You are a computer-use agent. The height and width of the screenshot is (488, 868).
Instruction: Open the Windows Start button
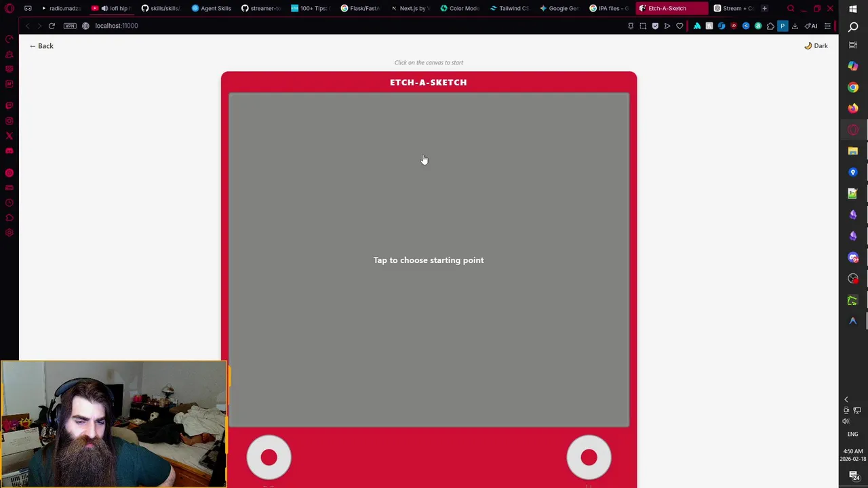click(853, 9)
